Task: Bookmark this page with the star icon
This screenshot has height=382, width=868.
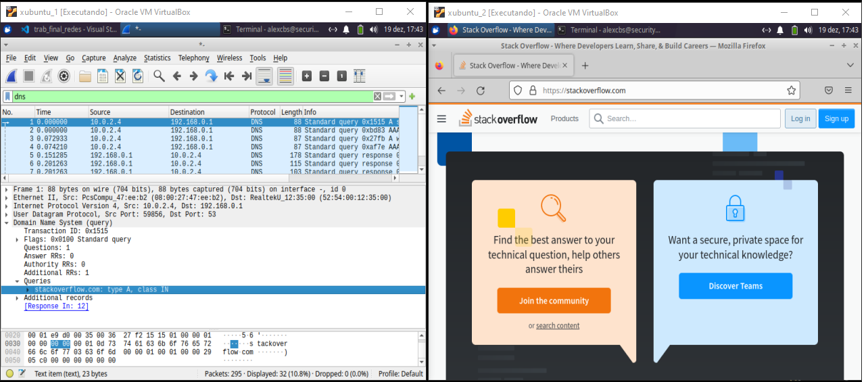Action: click(x=791, y=91)
